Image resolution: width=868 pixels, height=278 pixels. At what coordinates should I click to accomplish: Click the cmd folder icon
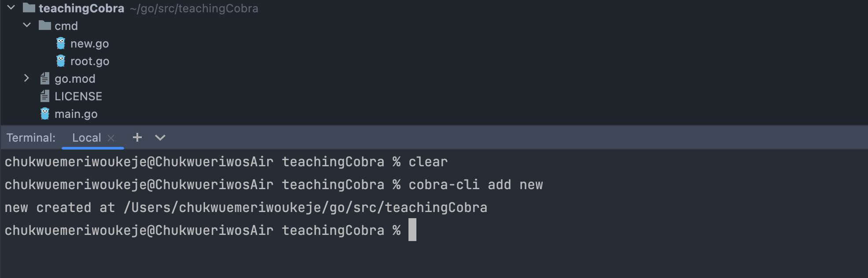44,26
